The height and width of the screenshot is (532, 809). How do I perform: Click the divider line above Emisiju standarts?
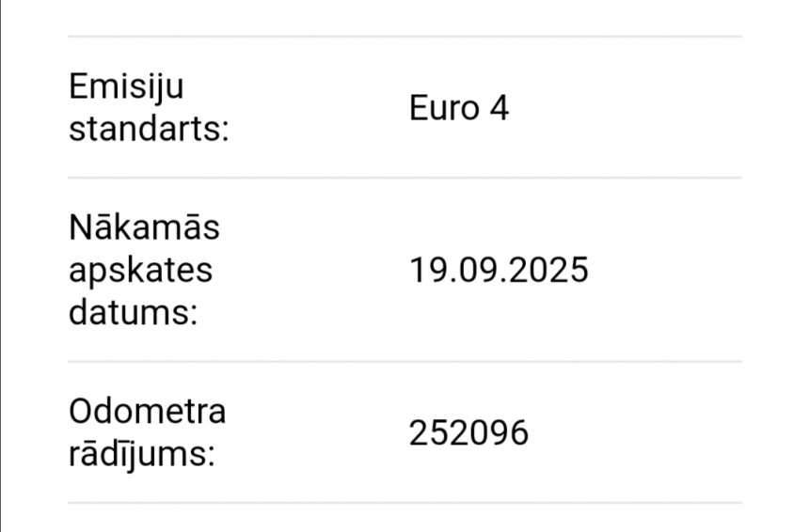click(x=405, y=37)
